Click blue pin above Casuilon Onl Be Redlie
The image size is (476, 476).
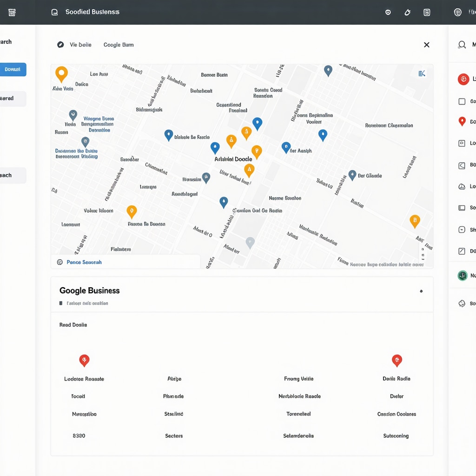click(x=224, y=202)
